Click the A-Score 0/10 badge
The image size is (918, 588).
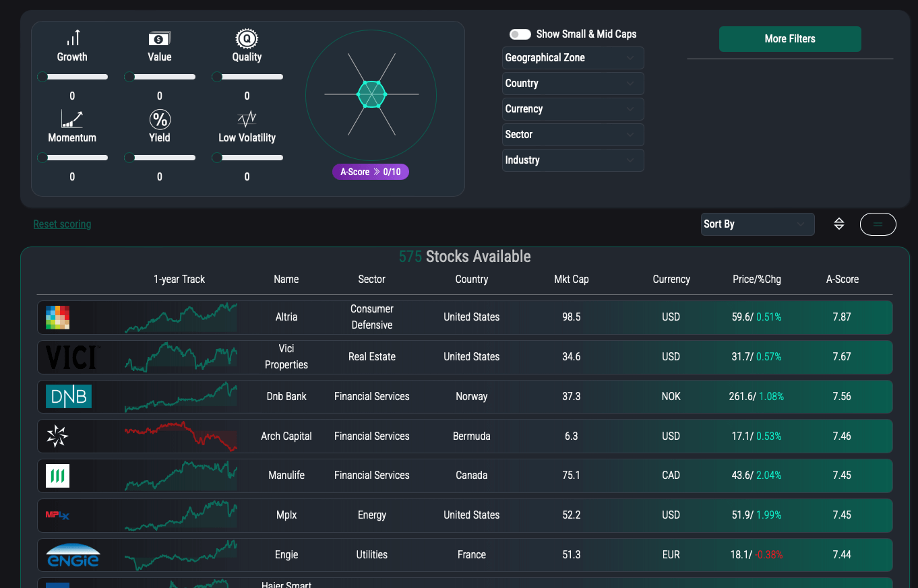coord(370,172)
